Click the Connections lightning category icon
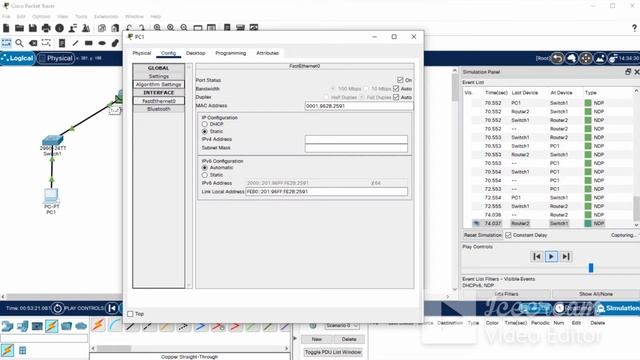Image resolution: width=640 pixels, height=360 pixels. (51, 326)
